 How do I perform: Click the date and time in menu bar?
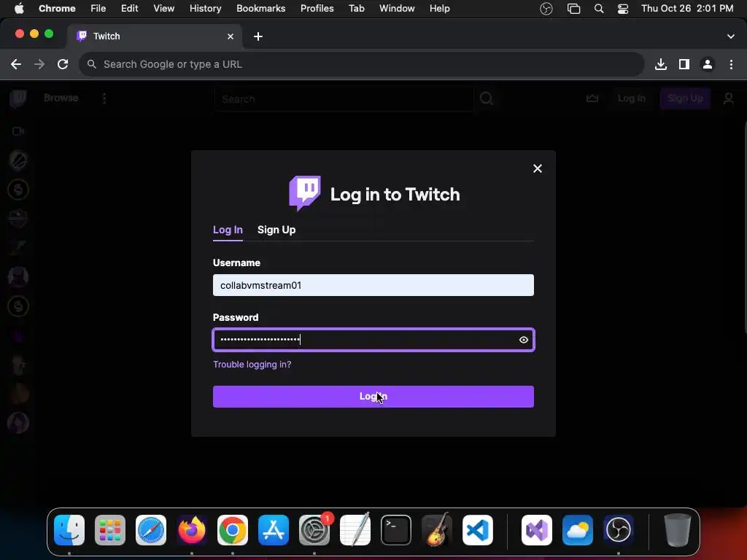click(687, 9)
